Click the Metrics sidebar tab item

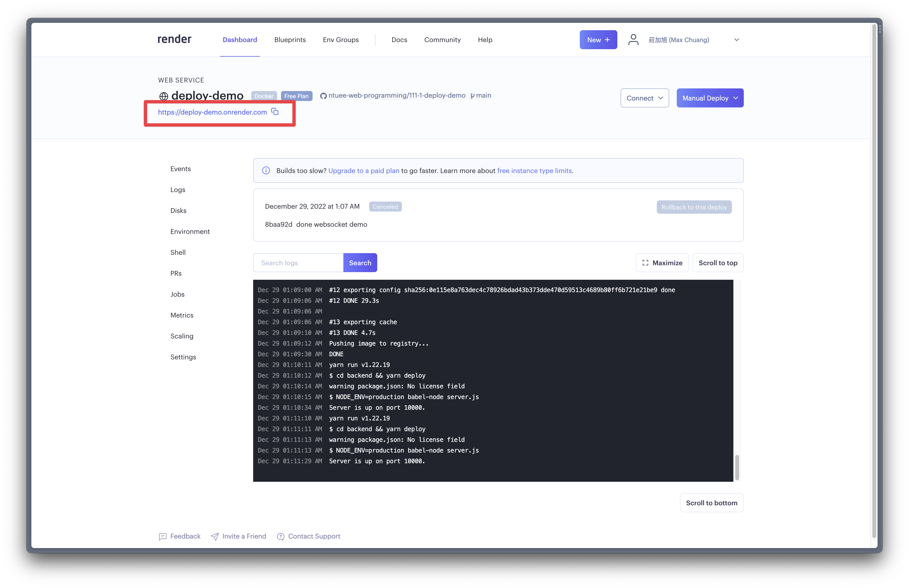click(182, 314)
